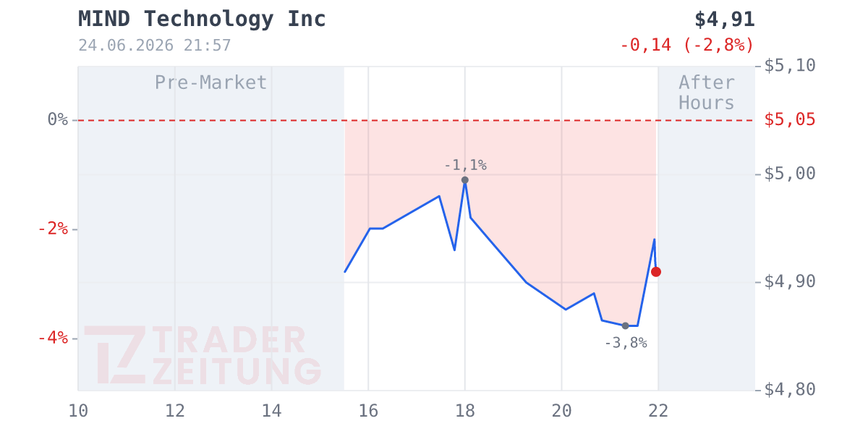The width and height of the screenshot is (868, 434).
Task: Click the 16 hour tick label
Action: coord(368,411)
